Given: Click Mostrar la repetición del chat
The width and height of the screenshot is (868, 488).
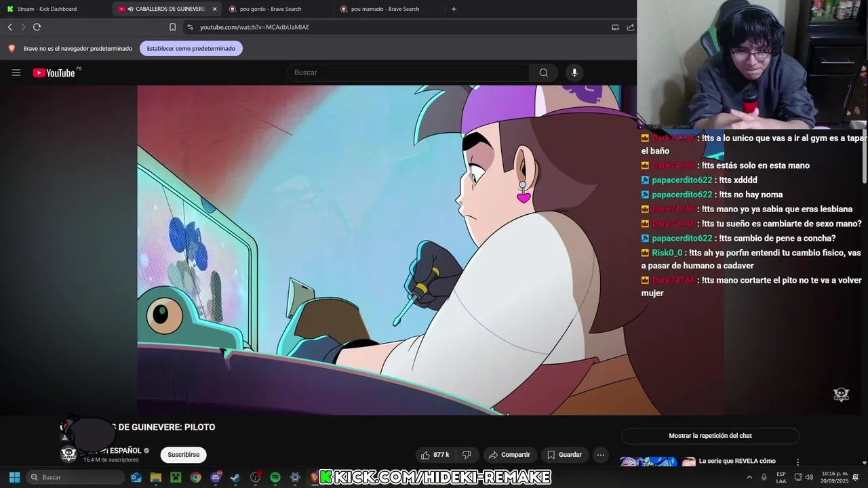Looking at the screenshot, I should [x=710, y=436].
